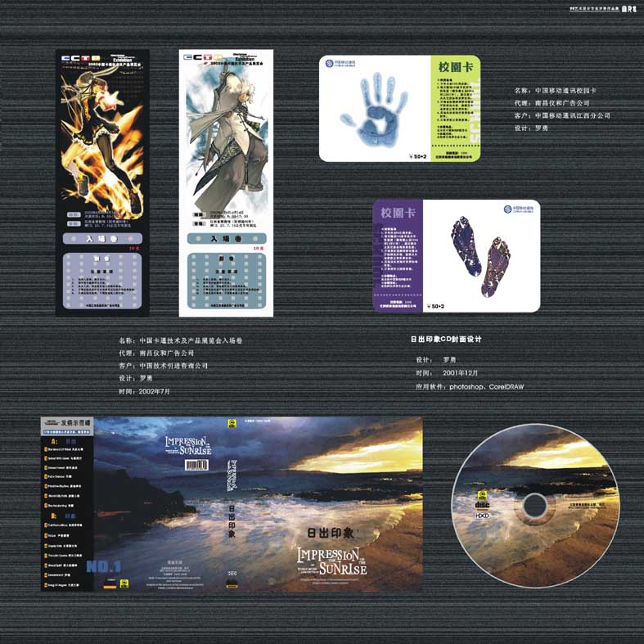This screenshot has width=644, height=644.
Task: Click the green 校園卡 heading
Action: click(456, 67)
